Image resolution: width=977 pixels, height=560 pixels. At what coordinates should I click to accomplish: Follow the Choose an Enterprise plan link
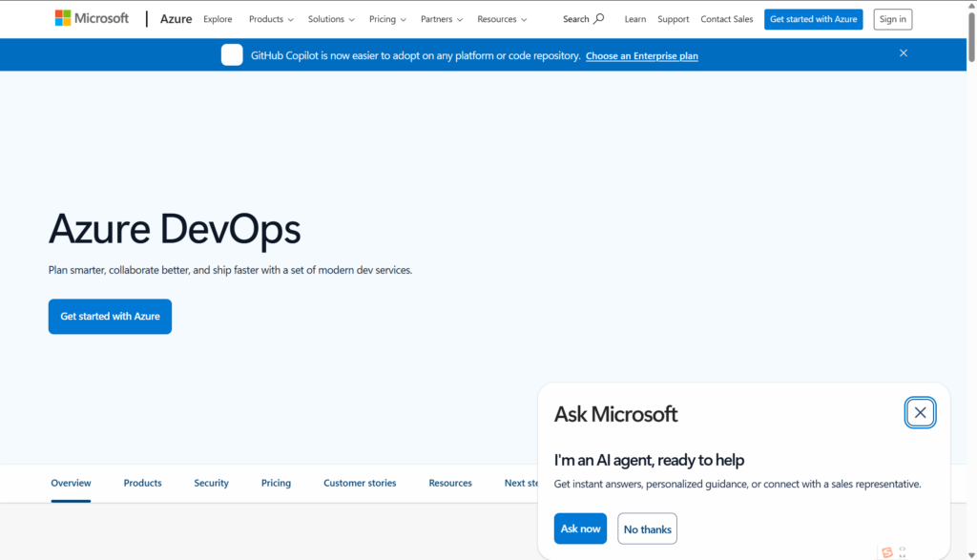[x=642, y=55]
